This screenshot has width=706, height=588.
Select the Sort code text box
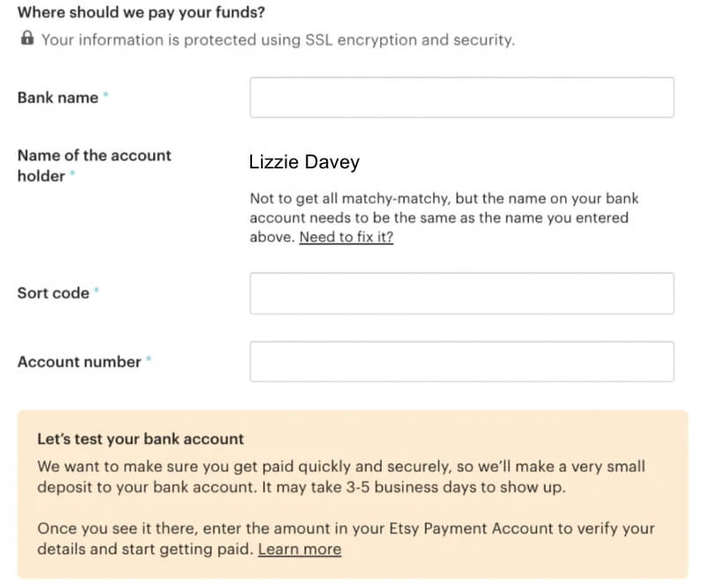(x=462, y=293)
